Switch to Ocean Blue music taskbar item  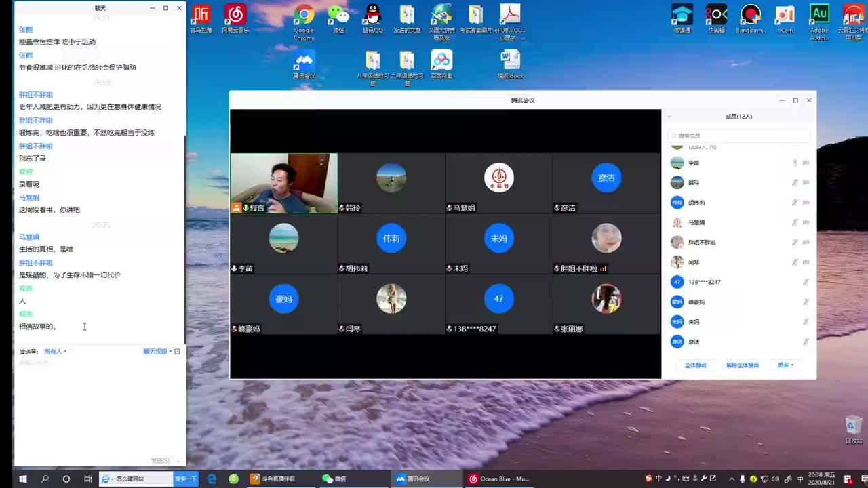tap(498, 479)
